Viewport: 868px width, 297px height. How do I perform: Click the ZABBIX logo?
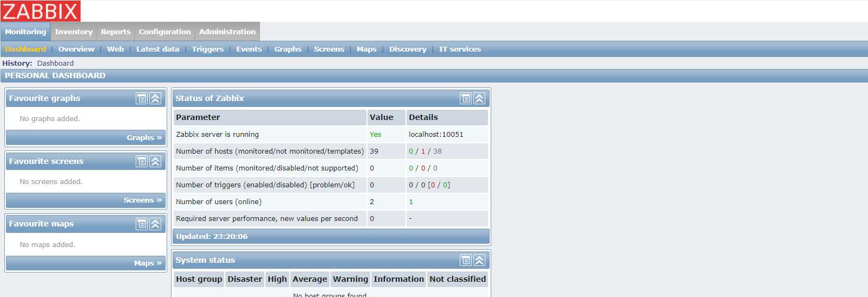click(41, 11)
